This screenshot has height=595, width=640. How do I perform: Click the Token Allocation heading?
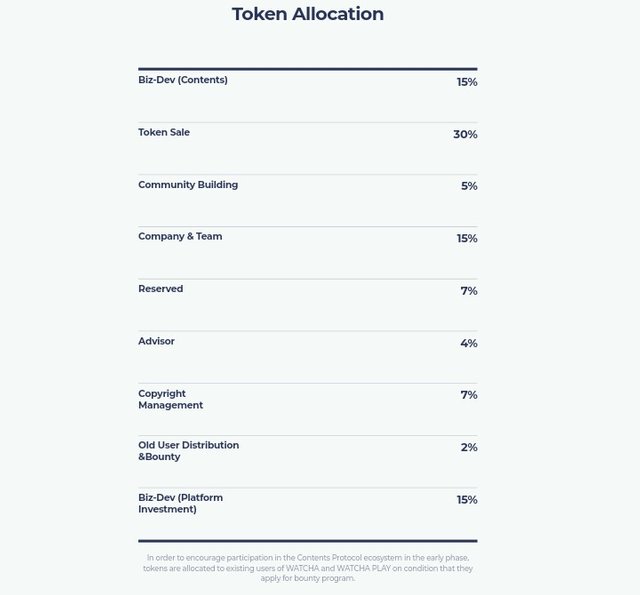[x=308, y=14]
